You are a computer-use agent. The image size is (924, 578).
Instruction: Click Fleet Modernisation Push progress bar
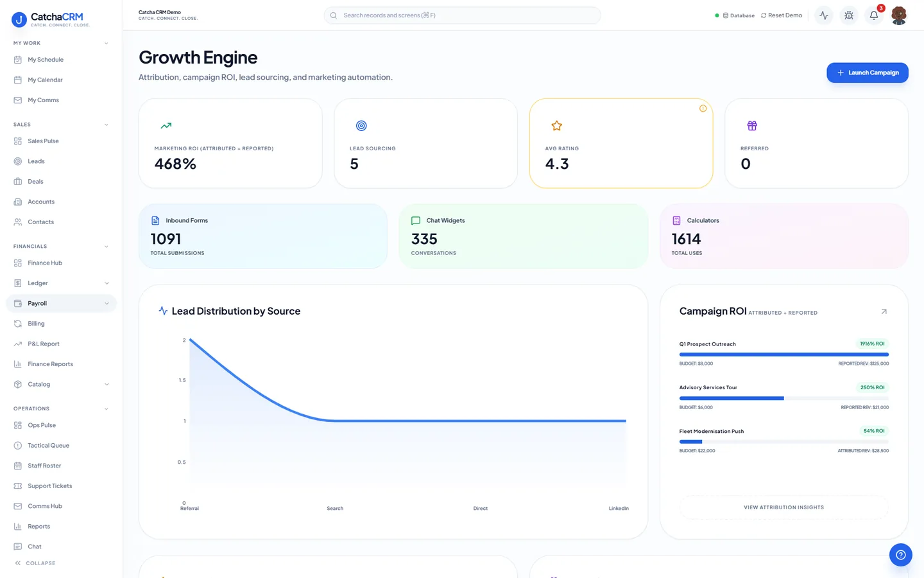pyautogui.click(x=784, y=442)
